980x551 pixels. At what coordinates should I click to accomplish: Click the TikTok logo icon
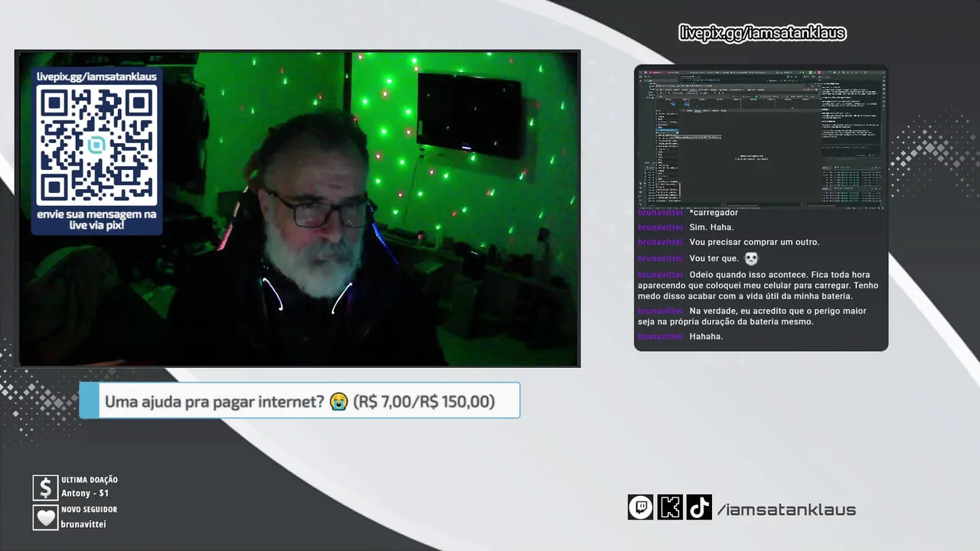coord(699,507)
